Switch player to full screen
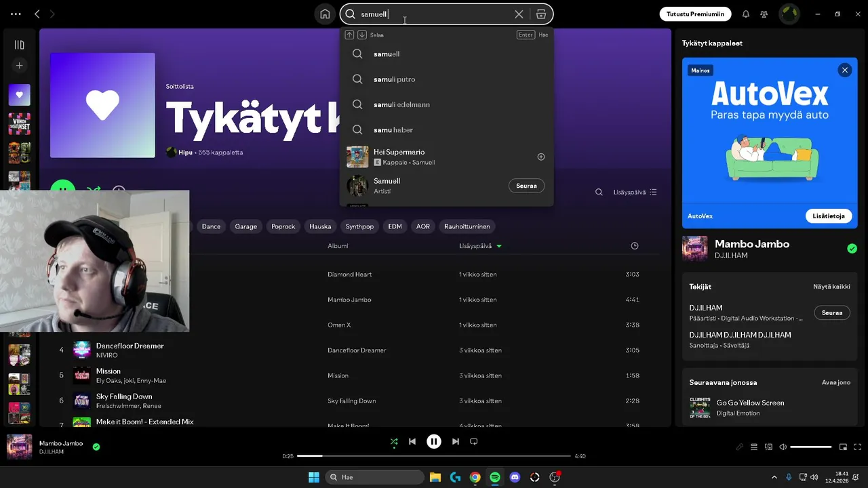868x488 pixels. tap(858, 447)
